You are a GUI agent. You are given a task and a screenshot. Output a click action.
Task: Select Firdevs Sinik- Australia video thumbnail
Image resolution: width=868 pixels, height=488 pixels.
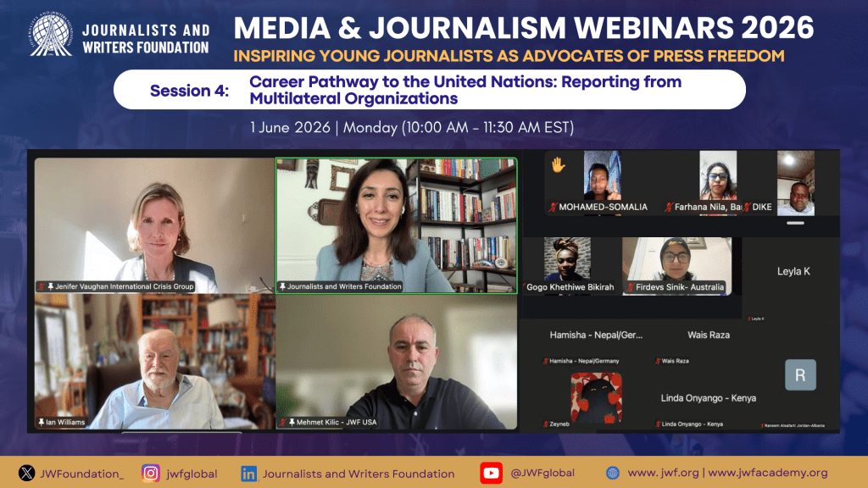pyautogui.click(x=676, y=266)
